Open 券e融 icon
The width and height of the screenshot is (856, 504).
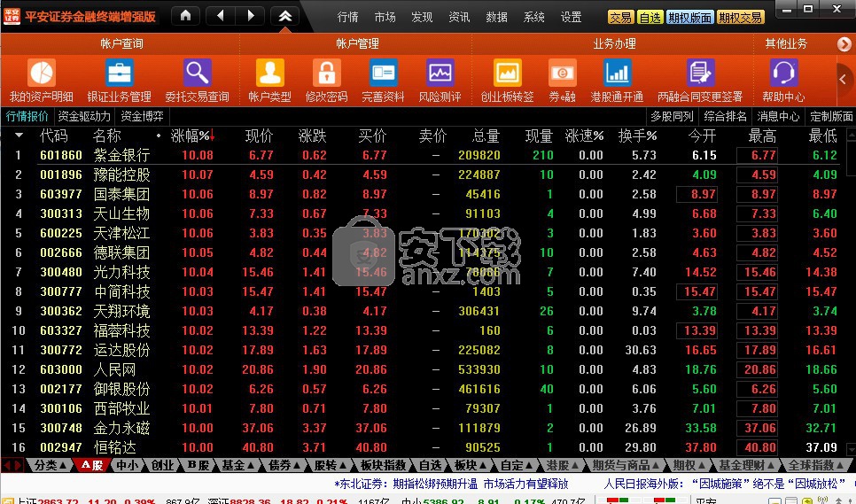pos(563,73)
